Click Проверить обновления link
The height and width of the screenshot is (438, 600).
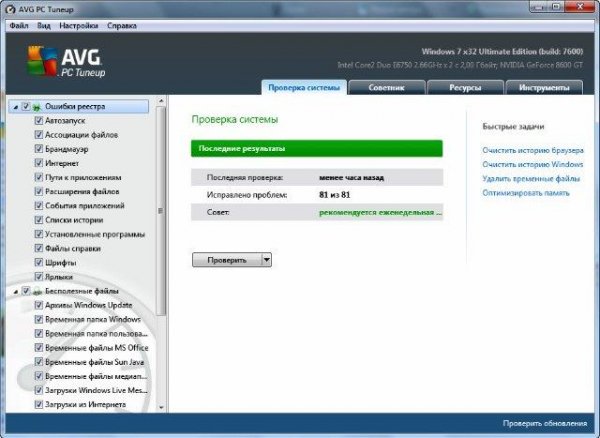click(x=545, y=423)
